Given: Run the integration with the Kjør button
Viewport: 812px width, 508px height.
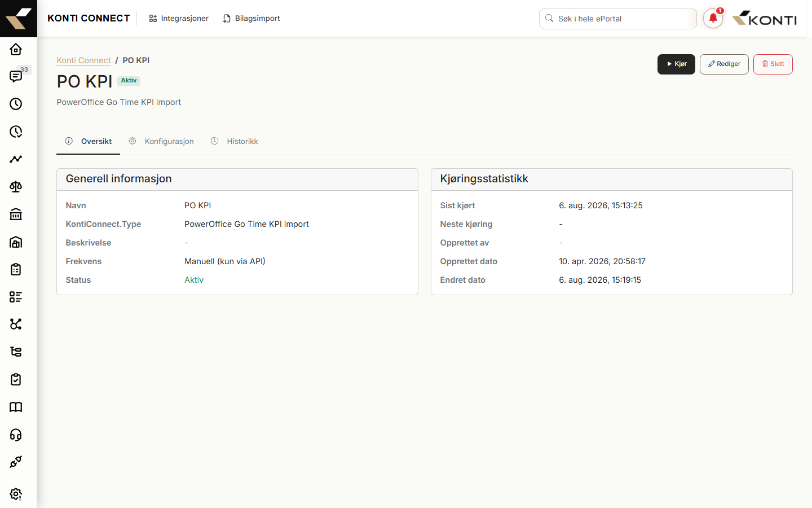Looking at the screenshot, I should [x=676, y=64].
